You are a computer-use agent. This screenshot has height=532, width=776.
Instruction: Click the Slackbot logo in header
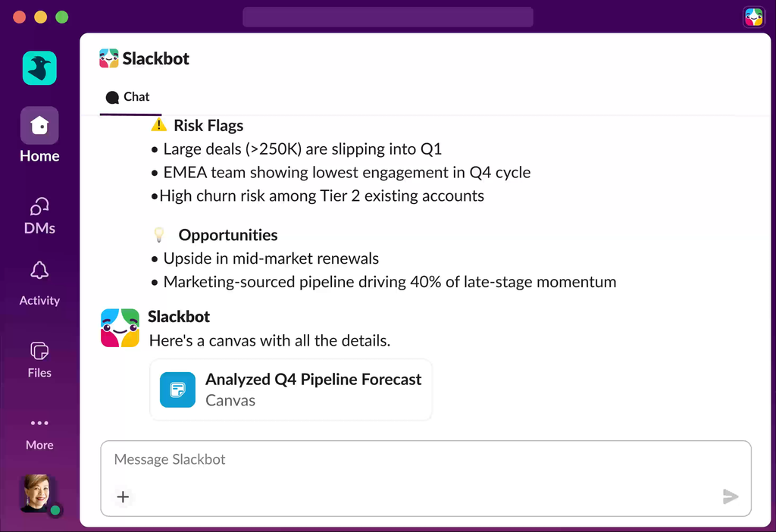(x=109, y=58)
